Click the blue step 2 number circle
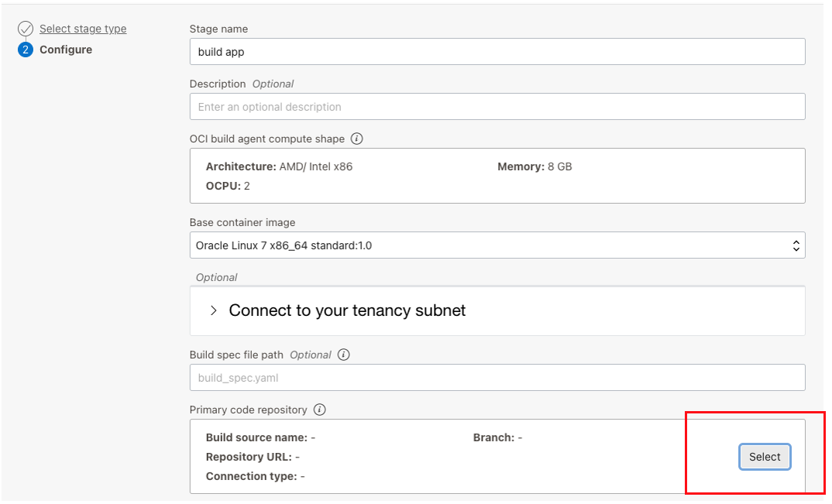Viewport: 832px width, 504px height. (x=26, y=50)
